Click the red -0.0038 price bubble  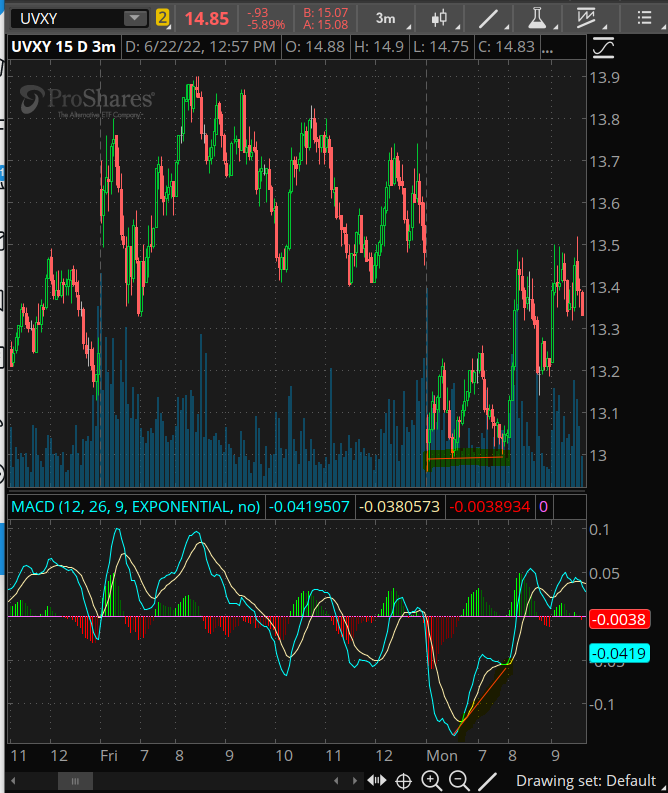click(x=619, y=620)
